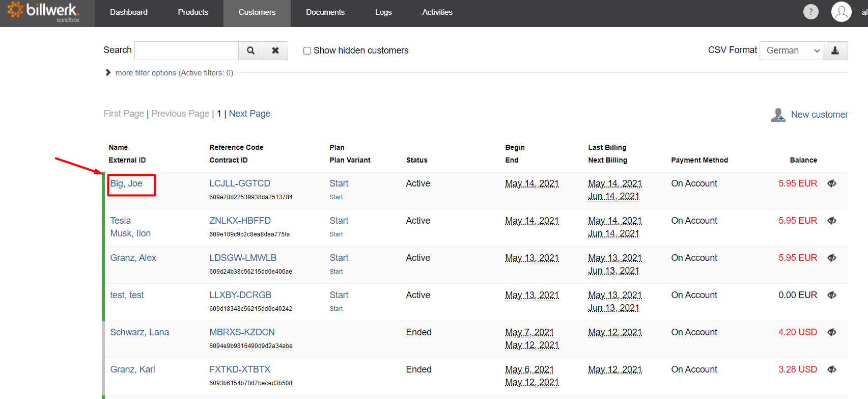Viewport: 868px width, 399px height.
Task: Open the CSV Format German dropdown
Action: [791, 50]
